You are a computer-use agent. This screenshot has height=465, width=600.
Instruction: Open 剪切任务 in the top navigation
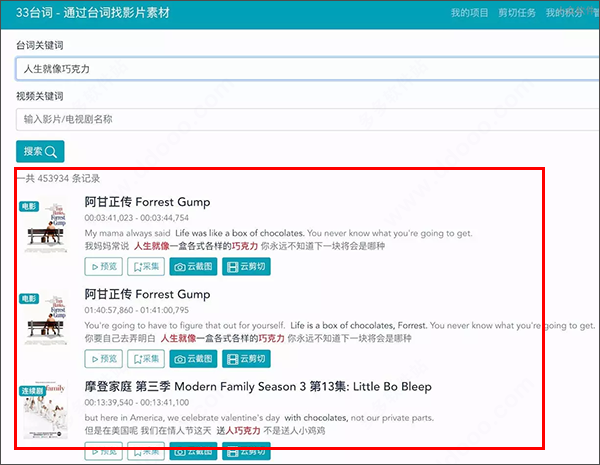tap(517, 13)
